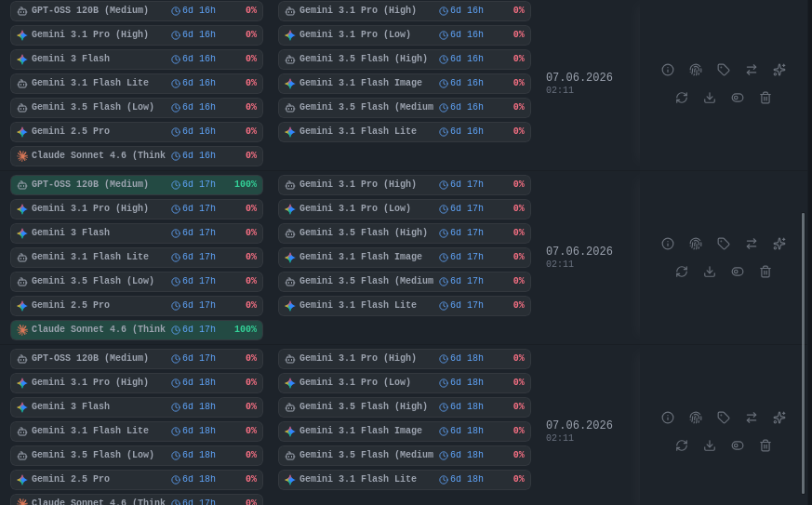This screenshot has height=505, width=812.
Task: Click swap arrows icon in the 6d 18h row
Action: pos(752,418)
